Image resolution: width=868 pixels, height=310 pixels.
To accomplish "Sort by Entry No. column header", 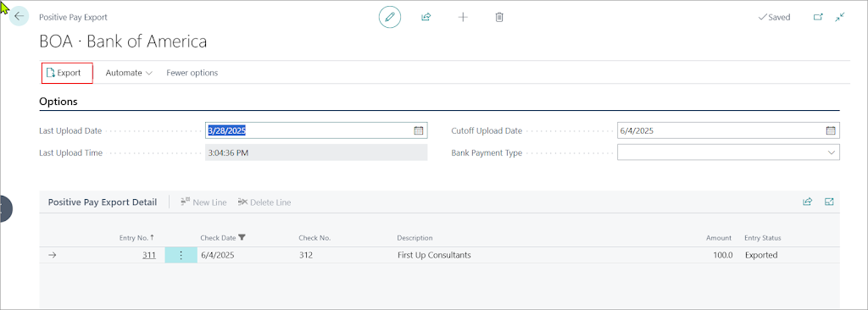I will point(136,237).
